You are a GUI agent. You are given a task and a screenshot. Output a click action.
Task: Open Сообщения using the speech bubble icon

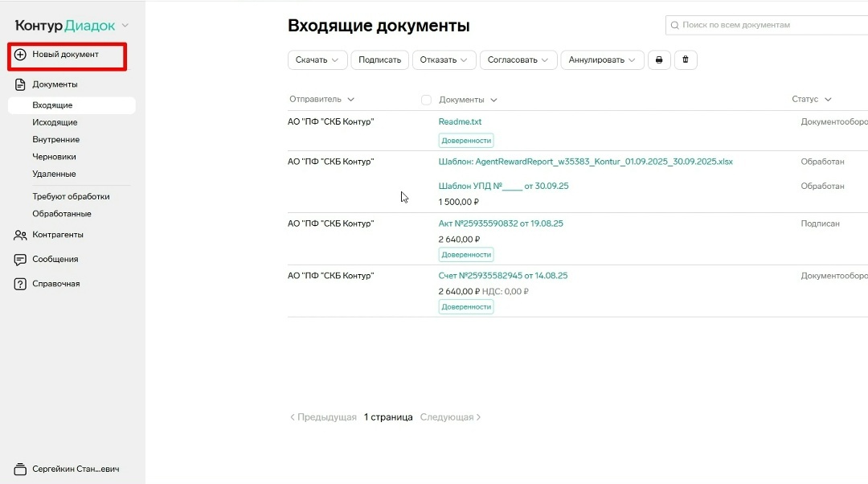pyautogui.click(x=18, y=259)
